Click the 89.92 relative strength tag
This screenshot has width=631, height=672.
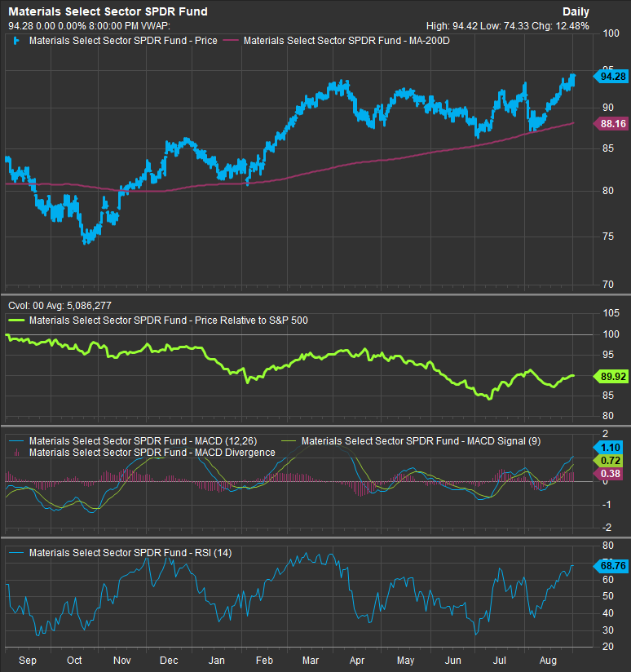click(611, 377)
